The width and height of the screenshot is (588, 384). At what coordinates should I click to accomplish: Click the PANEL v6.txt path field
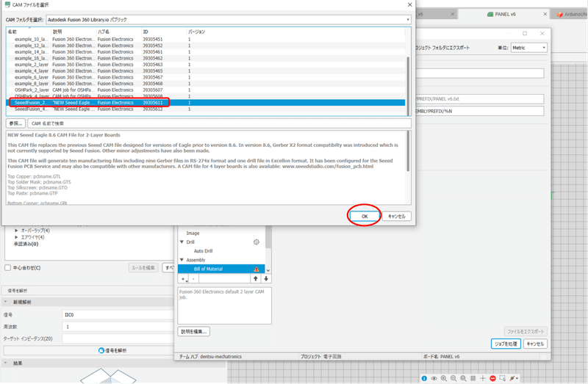click(x=479, y=99)
